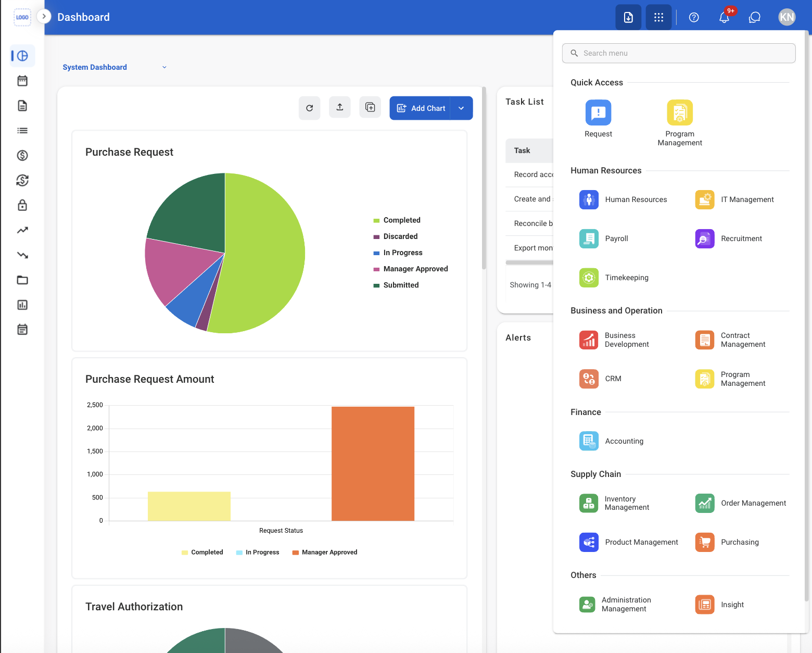
Task: Close the apps grid menu via header icon
Action: click(658, 17)
